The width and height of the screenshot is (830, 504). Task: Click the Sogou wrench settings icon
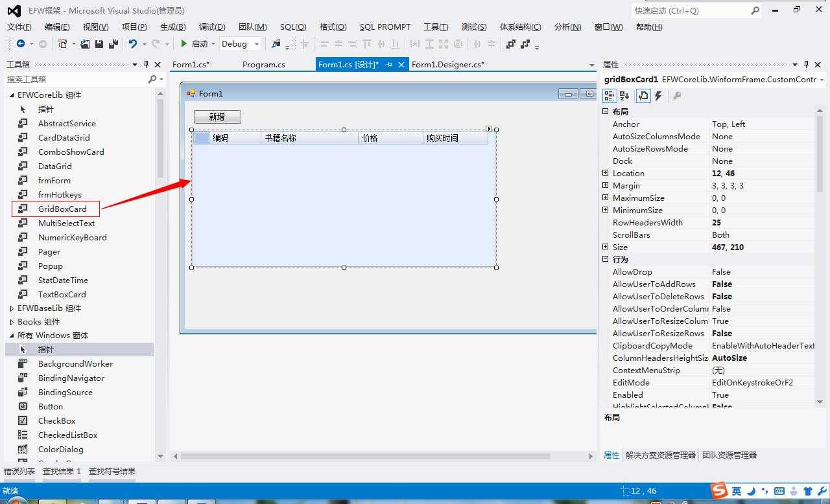(823, 491)
